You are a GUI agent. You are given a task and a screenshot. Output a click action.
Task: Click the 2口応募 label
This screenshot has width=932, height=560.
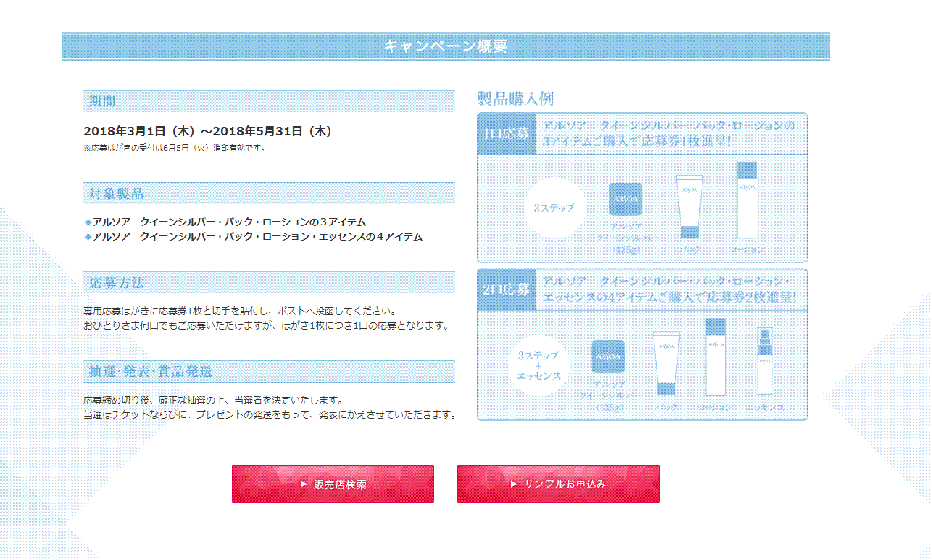point(507,290)
